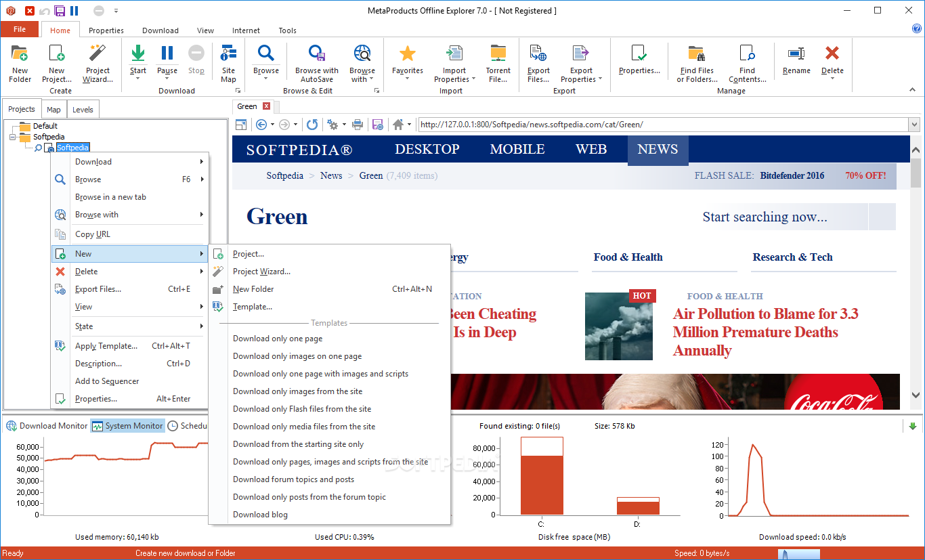The image size is (925, 560).
Task: Launch the Project Wizard from the ribbon
Action: [x=98, y=54]
